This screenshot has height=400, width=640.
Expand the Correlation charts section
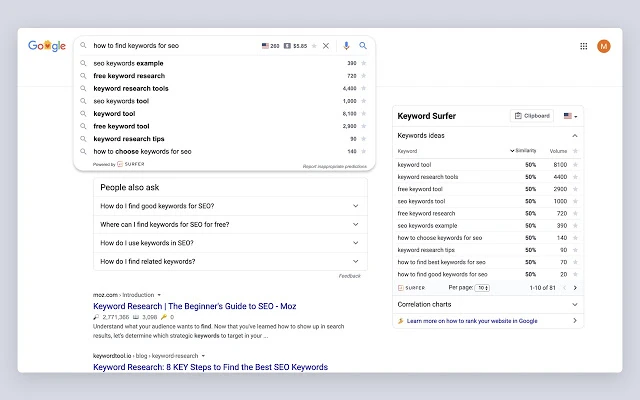pos(575,304)
